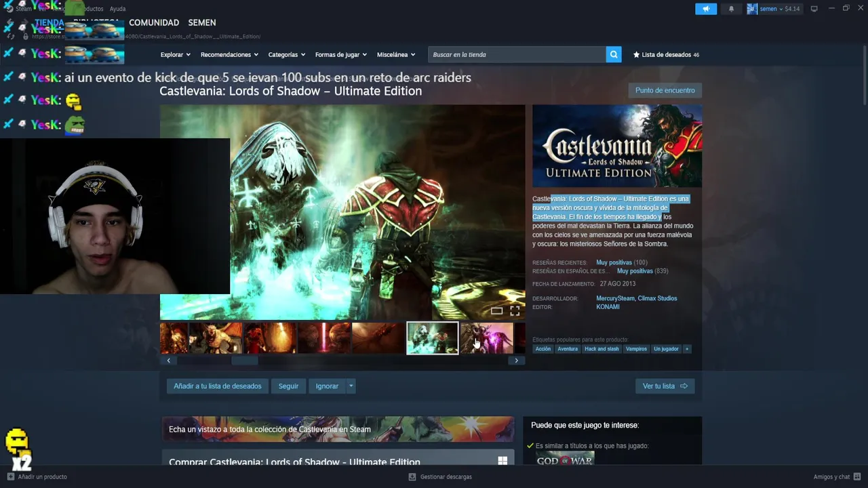This screenshot has width=868, height=488.
Task: Open Lista de deseados link
Action: point(666,54)
